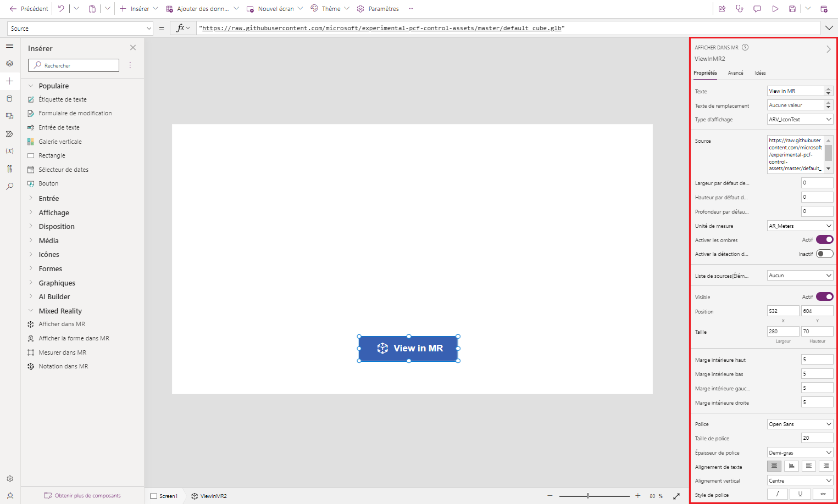Click the Preview app play icon
This screenshot has height=504, width=838.
[775, 9]
